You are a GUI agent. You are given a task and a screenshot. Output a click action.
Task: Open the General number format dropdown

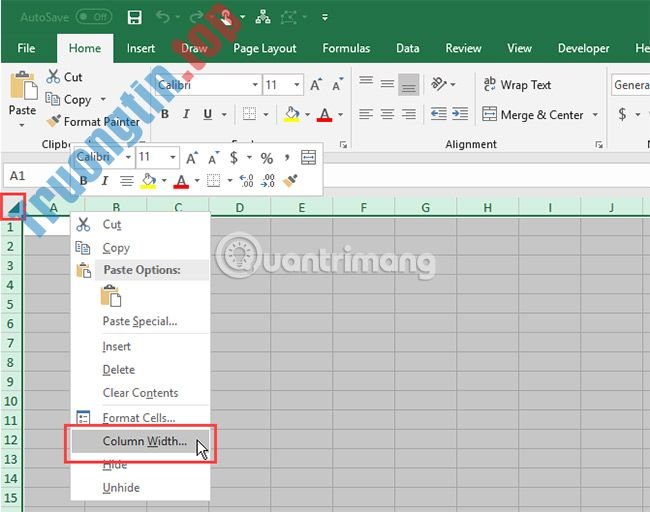pyautogui.click(x=631, y=85)
